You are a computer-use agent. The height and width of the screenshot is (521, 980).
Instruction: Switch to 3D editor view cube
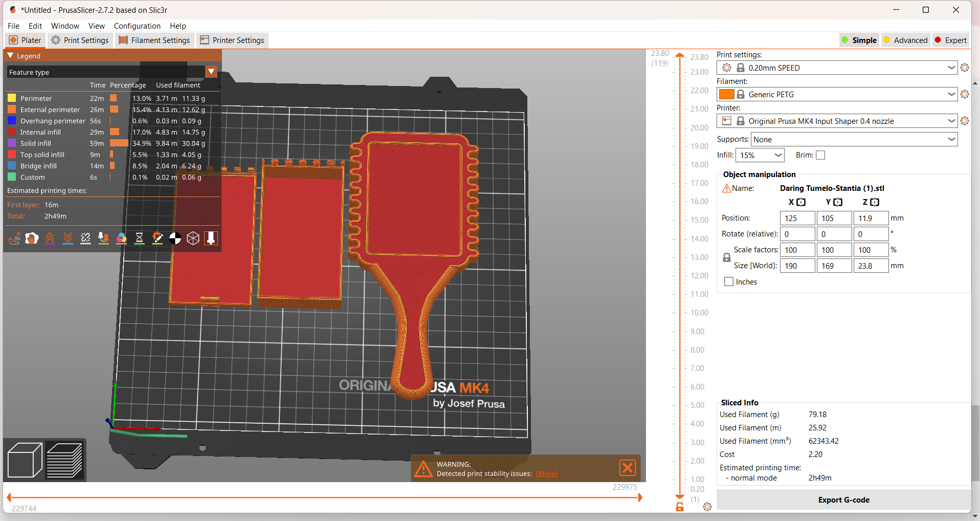point(25,460)
